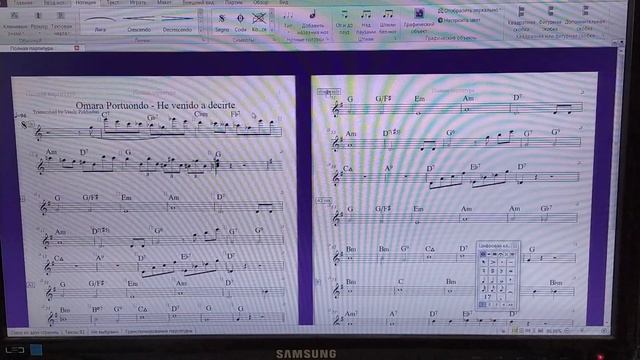Select the sharp accidental on Keypad

[x=493, y=271]
